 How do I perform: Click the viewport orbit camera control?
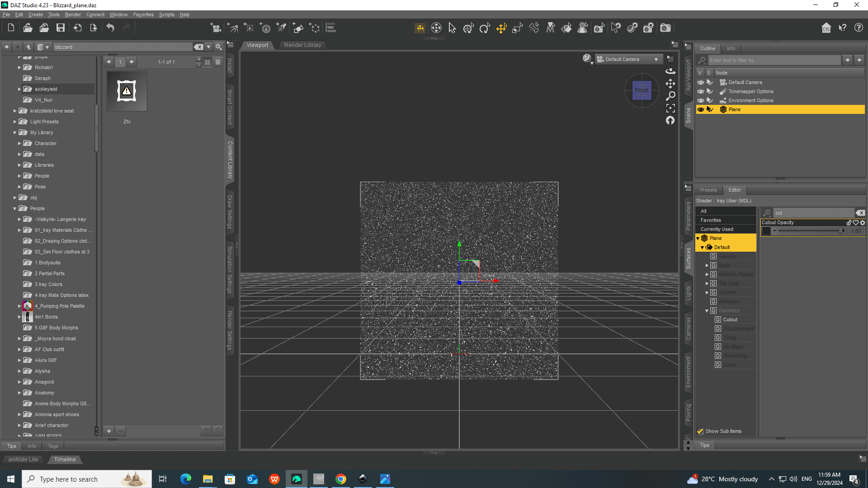pos(670,71)
